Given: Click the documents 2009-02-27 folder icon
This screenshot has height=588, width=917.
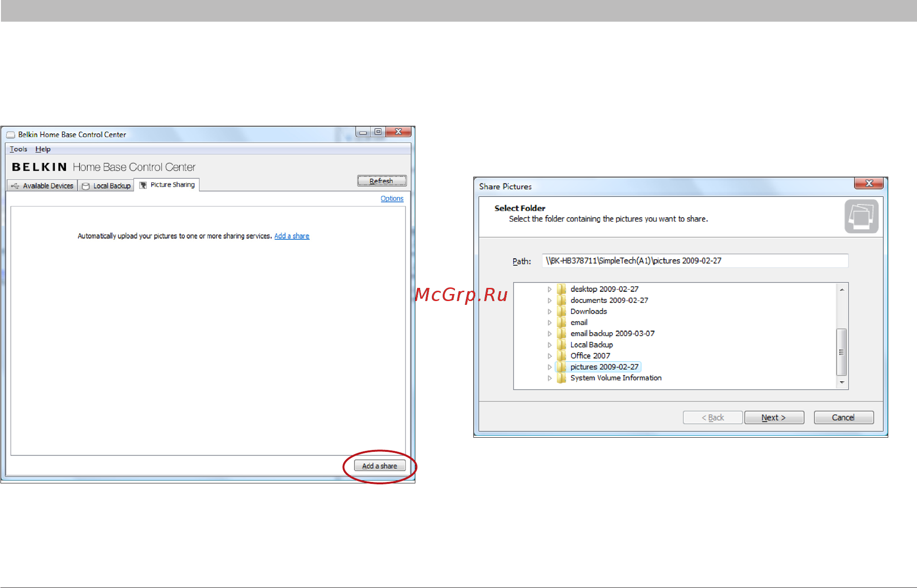Looking at the screenshot, I should [561, 300].
